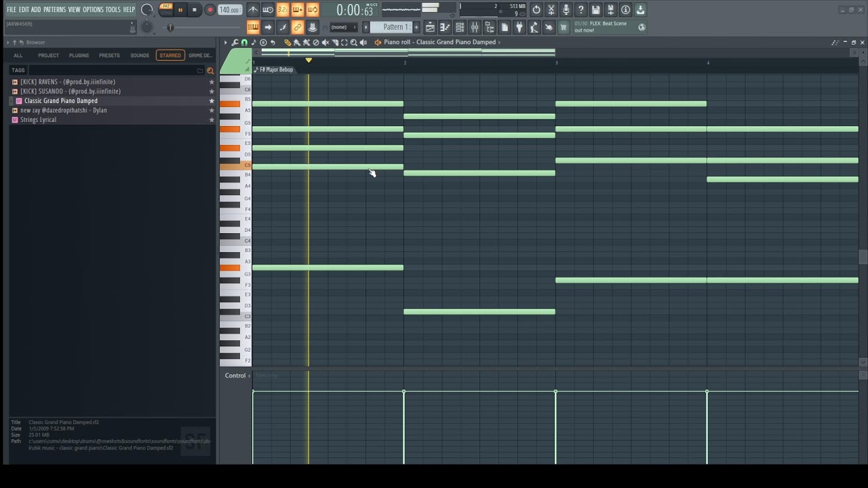Click the browser search magnifier icon
This screenshot has width=868, height=488.
point(210,70)
